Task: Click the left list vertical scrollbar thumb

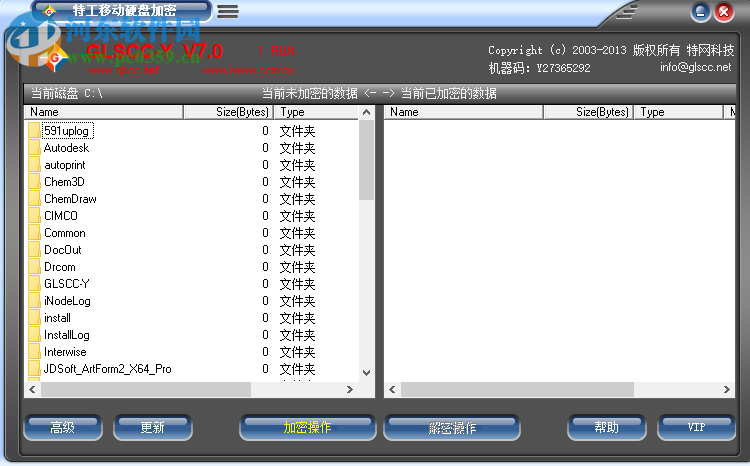Action: coord(366,160)
